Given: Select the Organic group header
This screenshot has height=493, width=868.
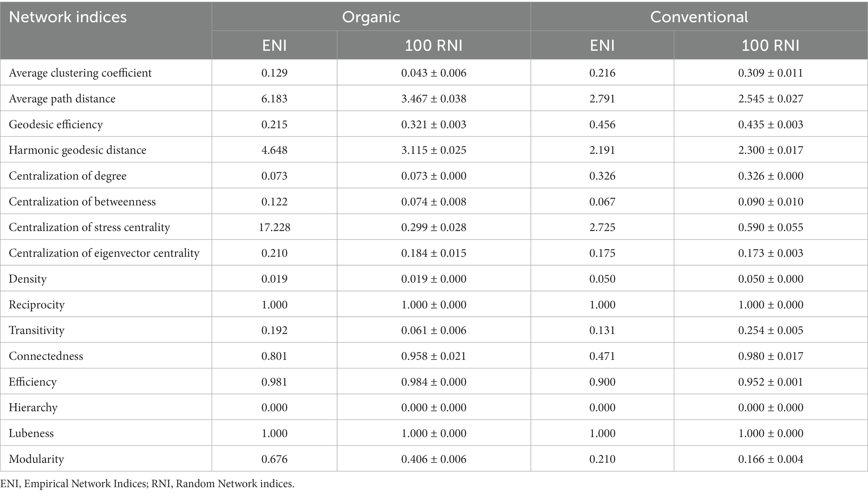Looking at the screenshot, I should tap(371, 17).
